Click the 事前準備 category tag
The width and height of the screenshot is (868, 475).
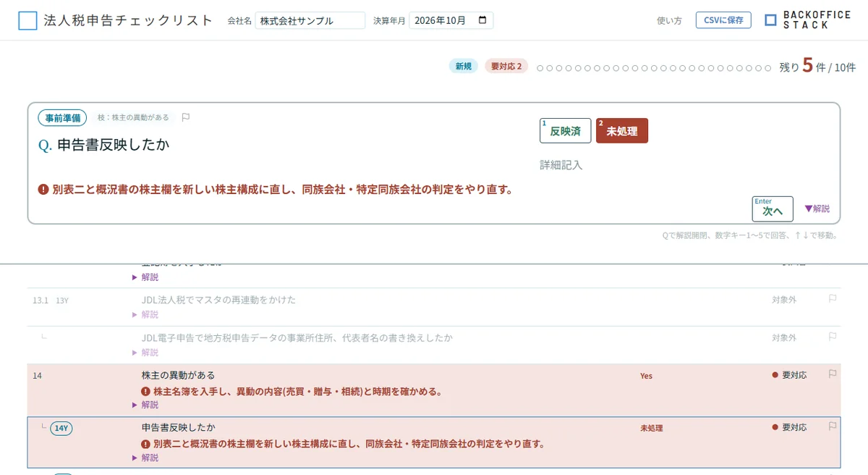[x=62, y=117]
